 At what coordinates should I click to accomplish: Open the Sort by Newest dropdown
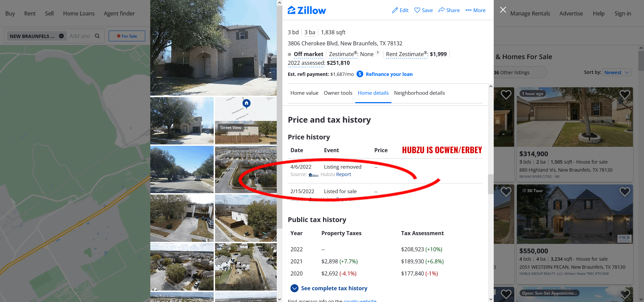tap(617, 73)
